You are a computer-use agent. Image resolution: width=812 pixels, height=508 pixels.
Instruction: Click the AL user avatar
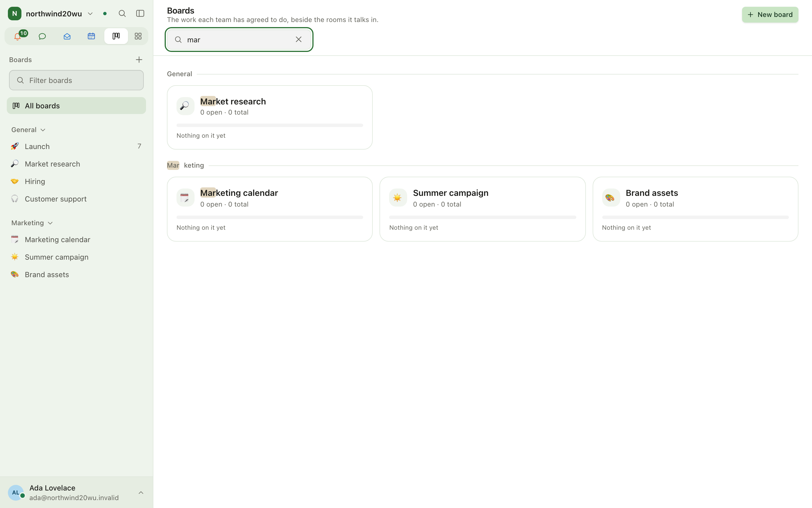pos(16,492)
